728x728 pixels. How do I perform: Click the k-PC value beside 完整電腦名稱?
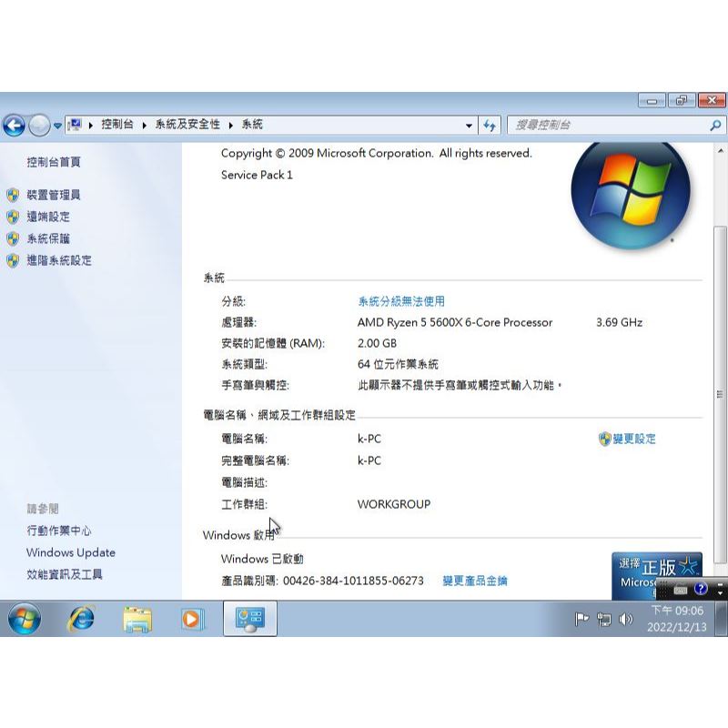(369, 461)
